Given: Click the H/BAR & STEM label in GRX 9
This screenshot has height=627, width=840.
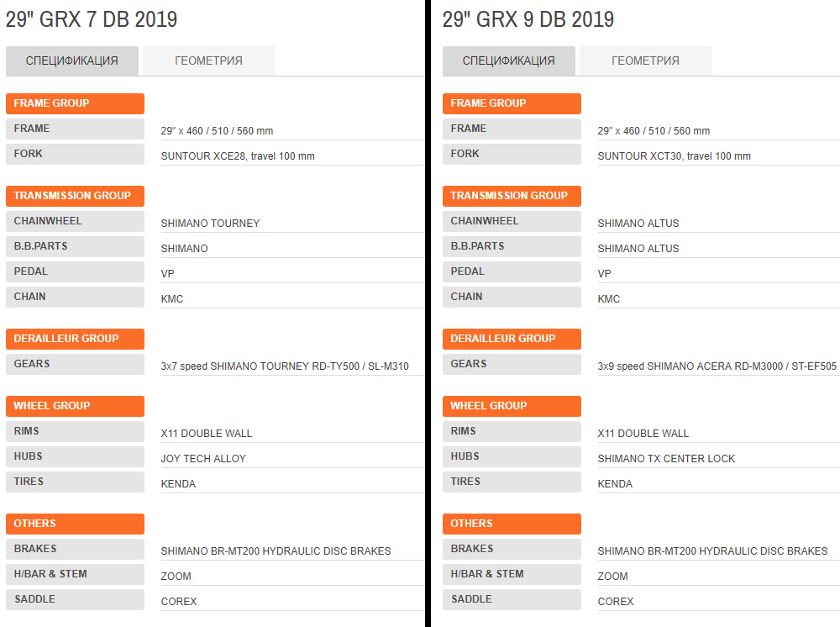Looking at the screenshot, I should point(512,574).
